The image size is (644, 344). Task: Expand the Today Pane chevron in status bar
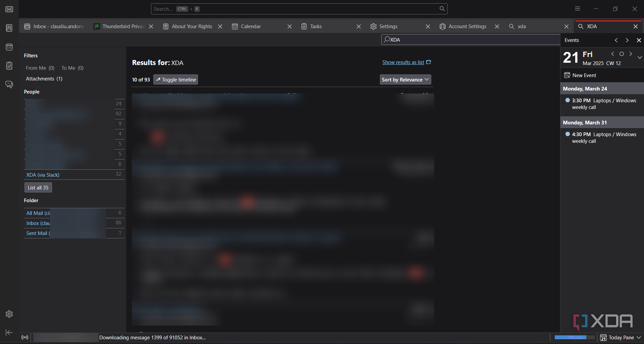(x=639, y=338)
